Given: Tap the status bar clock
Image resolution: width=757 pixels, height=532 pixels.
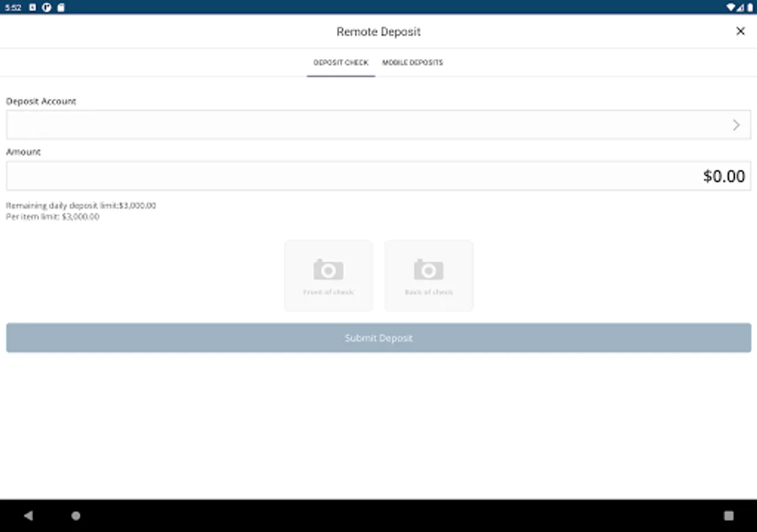Looking at the screenshot, I should coord(13,8).
